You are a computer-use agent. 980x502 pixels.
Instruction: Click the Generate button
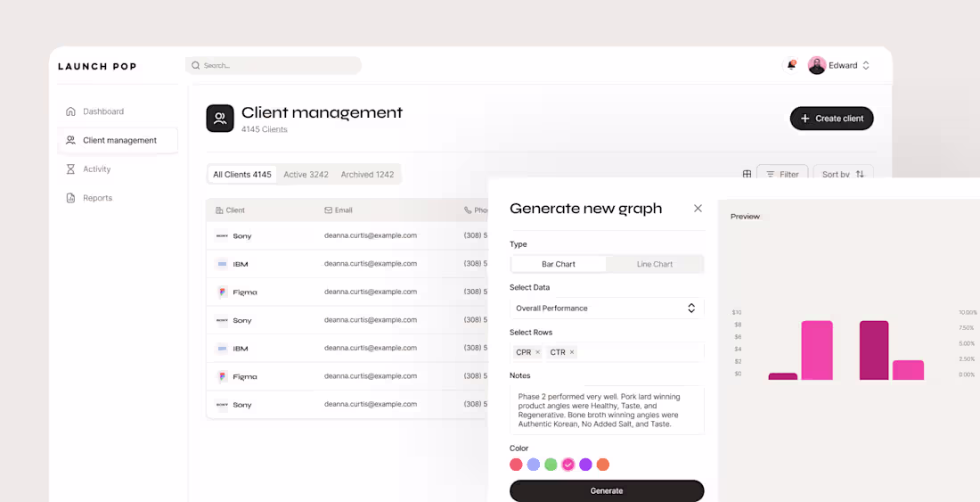pos(607,490)
